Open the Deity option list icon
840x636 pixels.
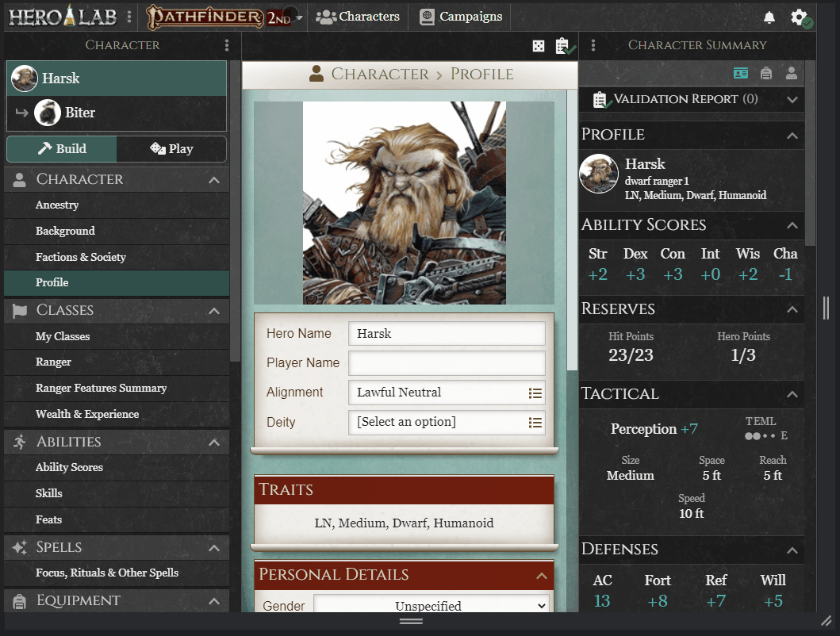535,423
